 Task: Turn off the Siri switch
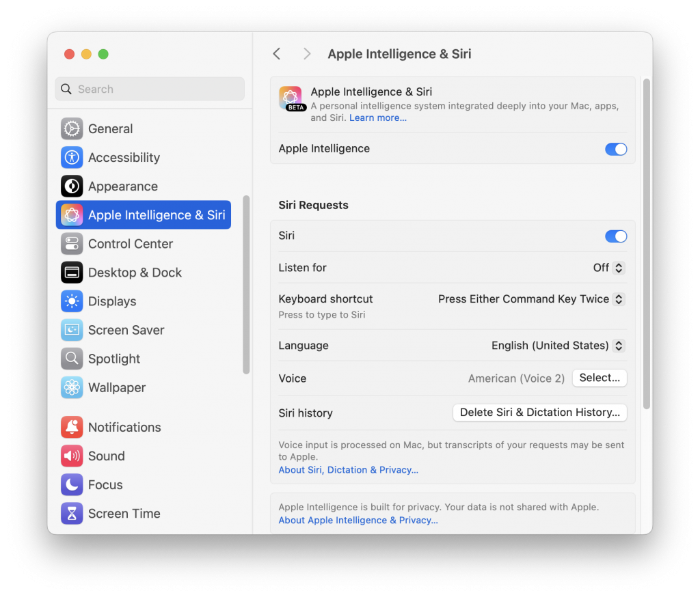[616, 236]
